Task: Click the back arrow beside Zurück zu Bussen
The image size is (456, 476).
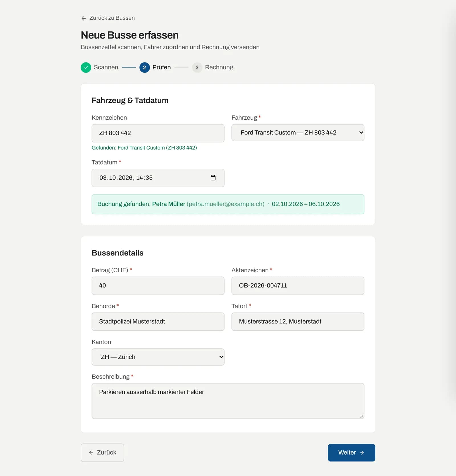Action: (x=84, y=18)
